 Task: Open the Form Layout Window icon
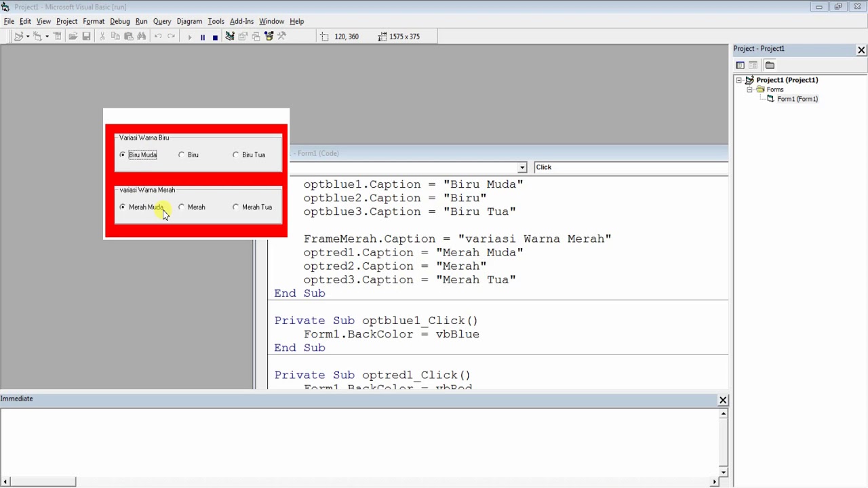click(x=256, y=37)
